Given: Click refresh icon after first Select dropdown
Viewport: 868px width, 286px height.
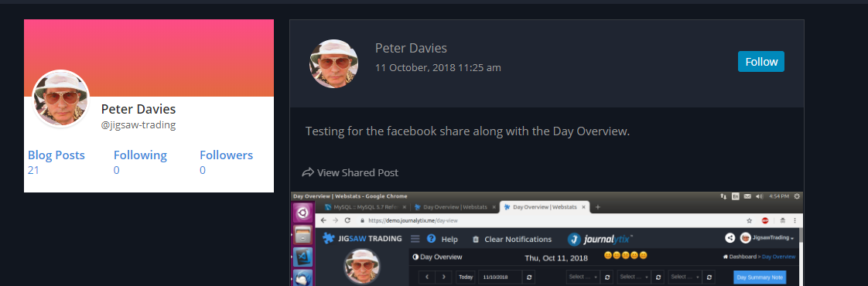Looking at the screenshot, I should point(607,277).
